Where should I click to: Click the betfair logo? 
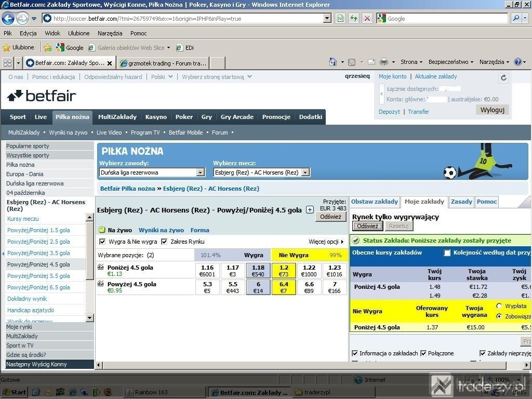pyautogui.click(x=42, y=96)
